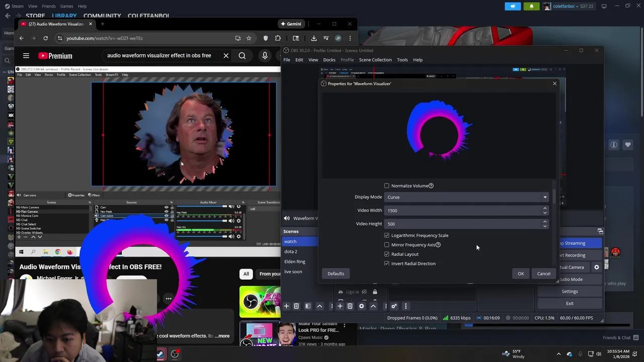Image resolution: width=644 pixels, height=362 pixels.
Task: Open the YouTube hamburger guide menu
Action: point(26,56)
